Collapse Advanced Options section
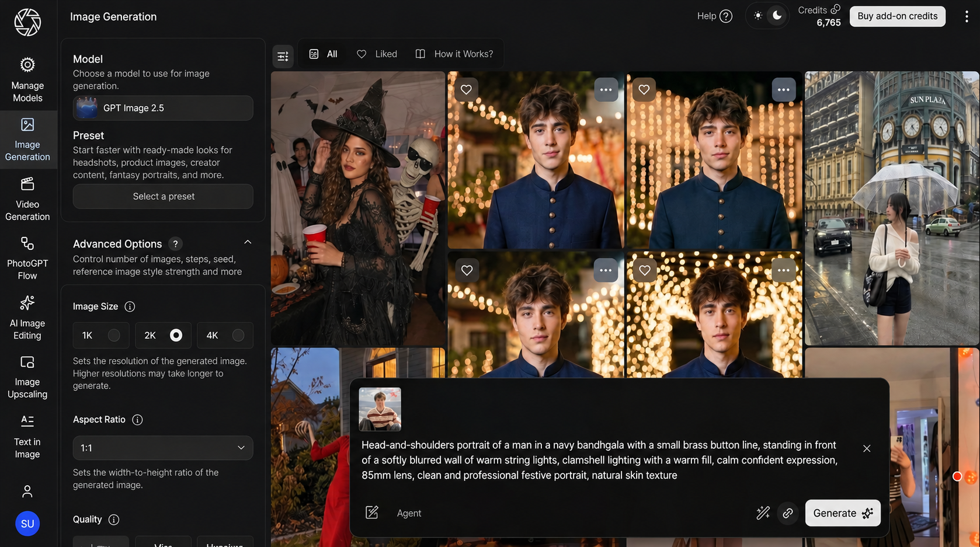The height and width of the screenshot is (547, 980). click(x=248, y=242)
